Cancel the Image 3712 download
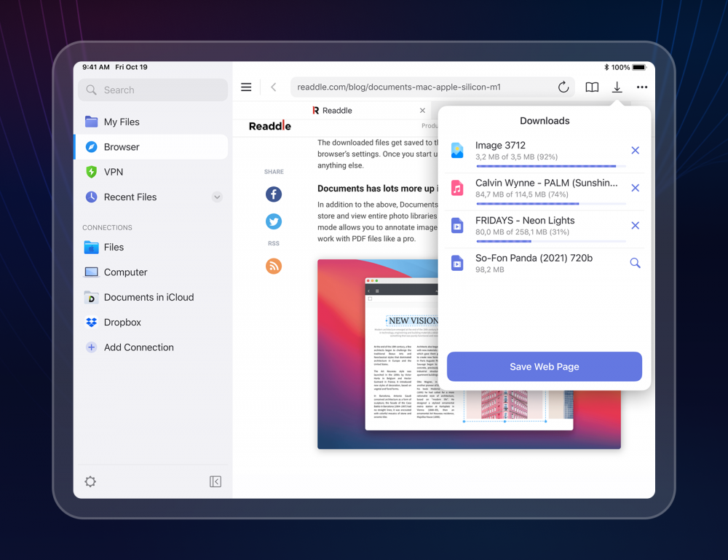728x560 pixels. (635, 151)
